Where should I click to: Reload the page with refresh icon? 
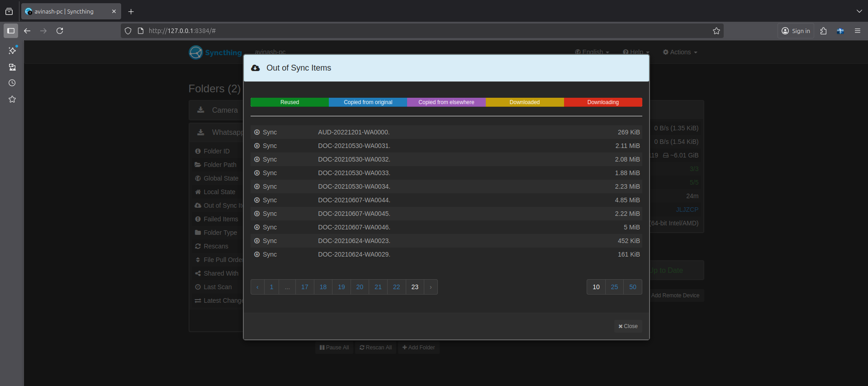point(60,31)
